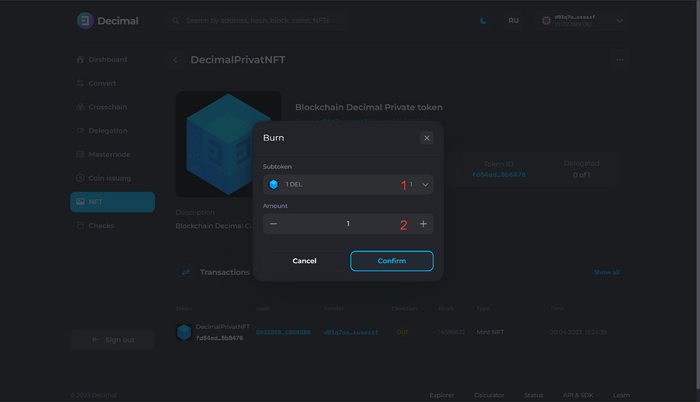The width and height of the screenshot is (700, 402).
Task: Expand the account dropdown chevron
Action: click(x=620, y=21)
